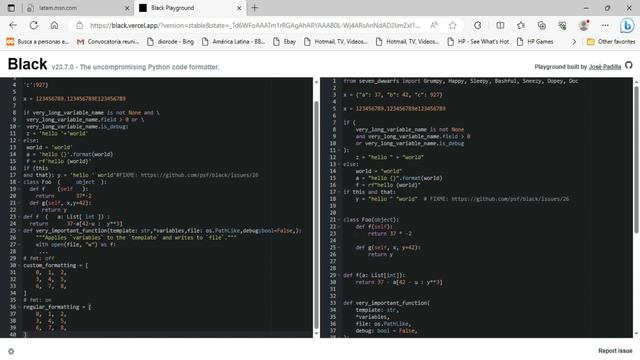Open first 'Hotmail, TV, Videos...' bookmark

click(x=336, y=42)
